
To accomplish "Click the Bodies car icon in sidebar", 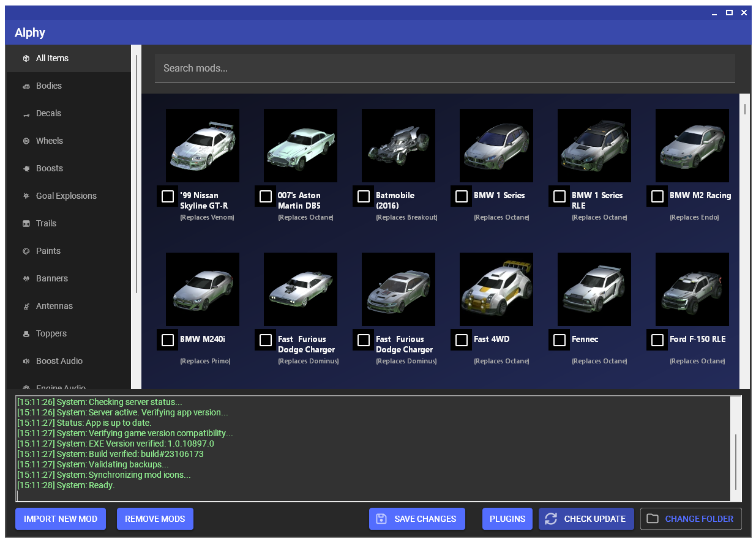I will [x=26, y=86].
